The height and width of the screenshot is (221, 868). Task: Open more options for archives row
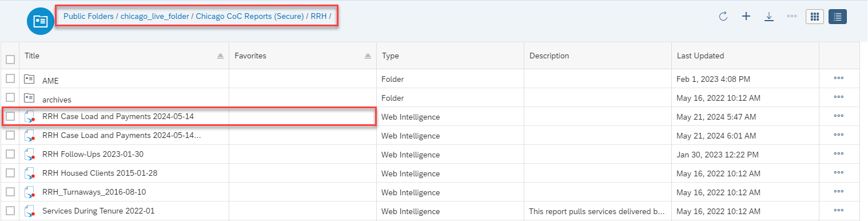[x=839, y=97]
